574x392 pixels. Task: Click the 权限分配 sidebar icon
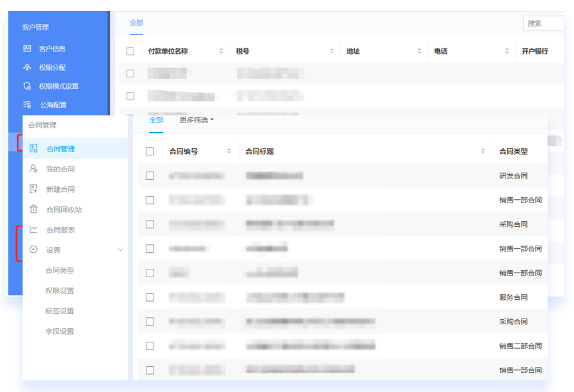click(27, 67)
